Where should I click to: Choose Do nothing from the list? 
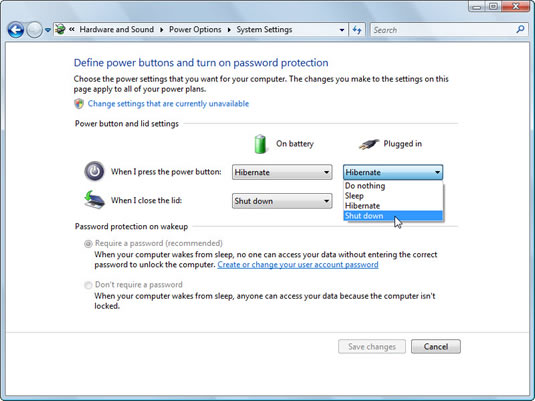pyautogui.click(x=393, y=186)
